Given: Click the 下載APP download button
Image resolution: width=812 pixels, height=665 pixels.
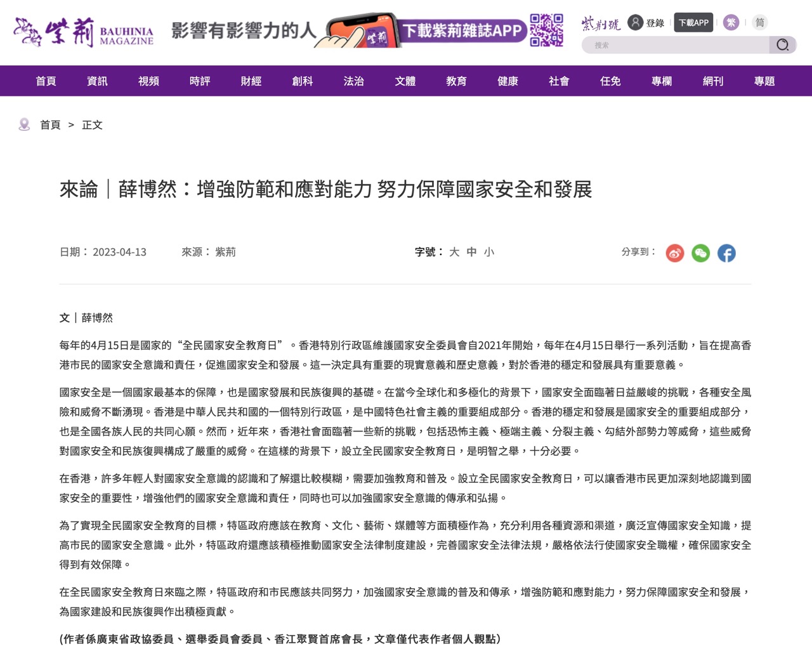Looking at the screenshot, I should coord(693,22).
